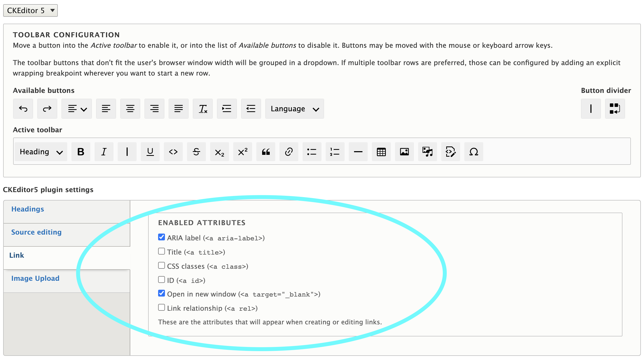Disable Open in new window checkbox

tap(162, 293)
